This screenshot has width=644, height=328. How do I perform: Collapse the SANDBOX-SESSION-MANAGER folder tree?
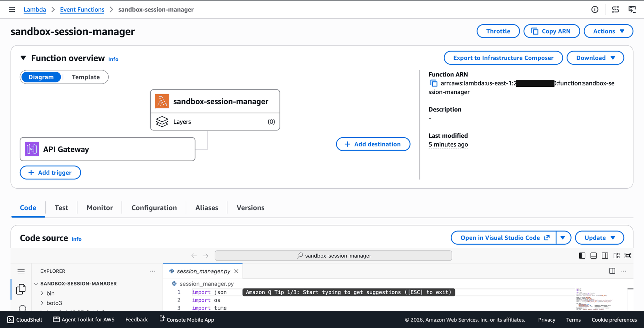tap(36, 283)
